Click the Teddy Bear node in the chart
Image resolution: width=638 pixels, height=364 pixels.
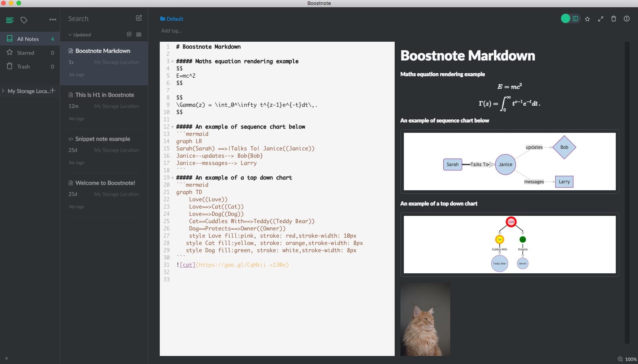(500, 263)
